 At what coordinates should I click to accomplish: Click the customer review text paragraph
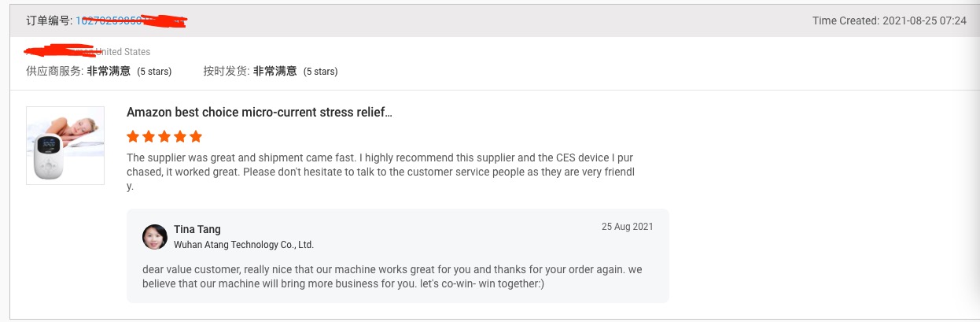click(381, 172)
